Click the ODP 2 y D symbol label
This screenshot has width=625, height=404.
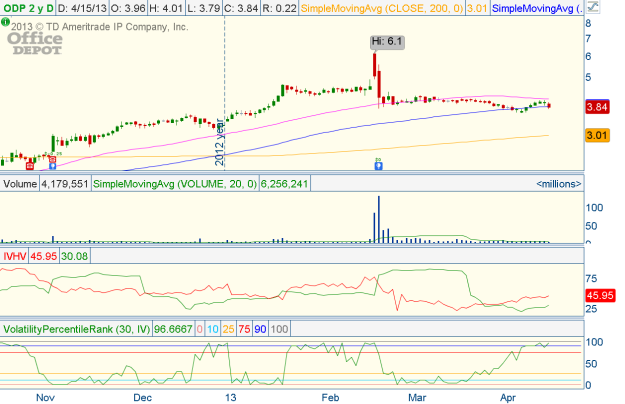click(x=26, y=8)
